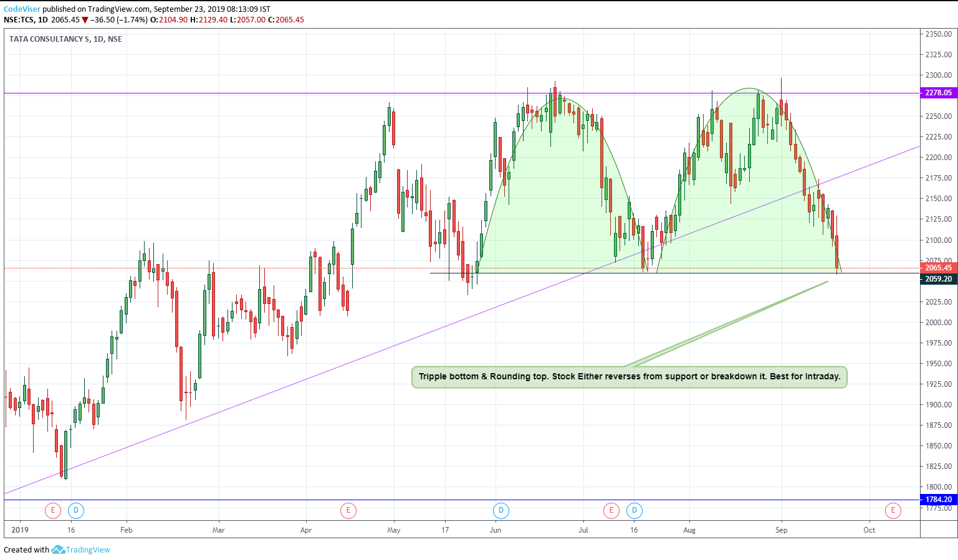
Task: Click the Oct label on time axis
Action: [x=869, y=530]
